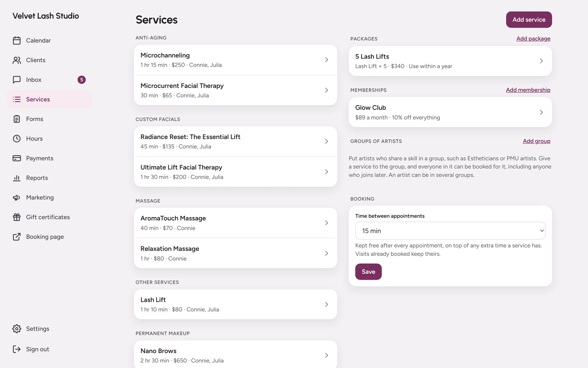Navigate to Gift certificates
This screenshot has height=368, width=588.
49,217
